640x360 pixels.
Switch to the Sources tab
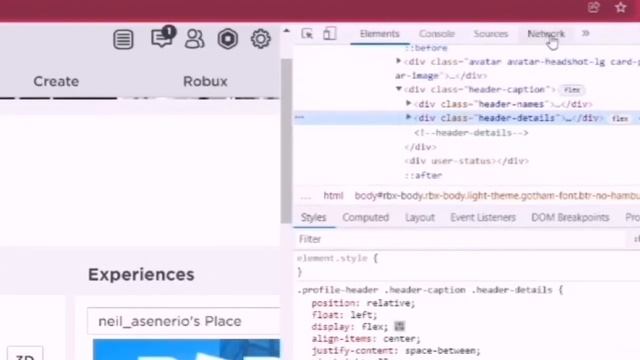[491, 34]
